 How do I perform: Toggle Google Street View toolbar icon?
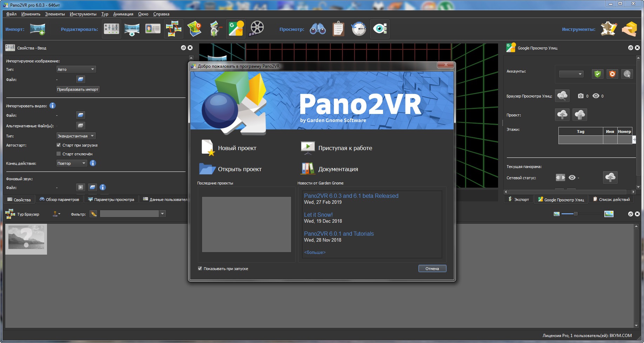[236, 29]
